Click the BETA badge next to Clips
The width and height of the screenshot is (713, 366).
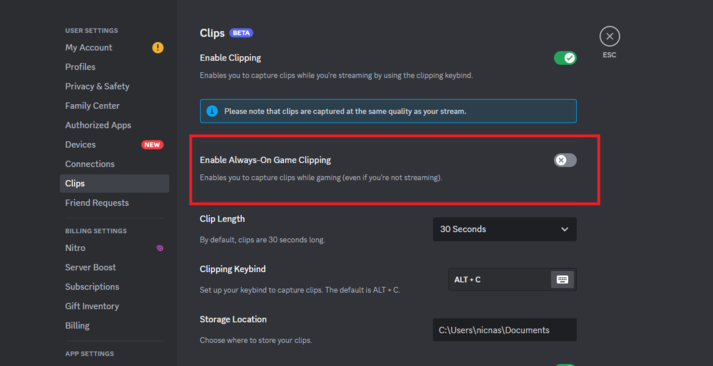241,33
